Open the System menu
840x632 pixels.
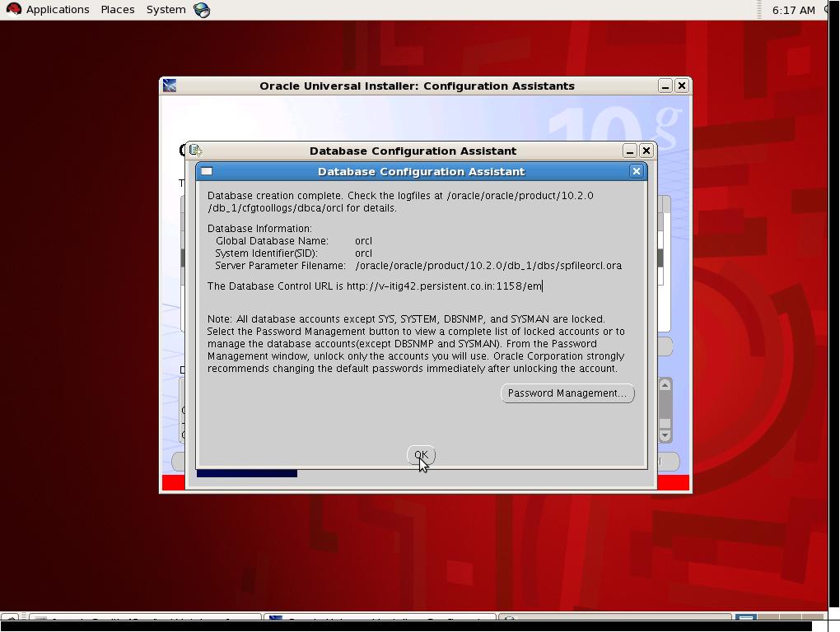point(166,10)
